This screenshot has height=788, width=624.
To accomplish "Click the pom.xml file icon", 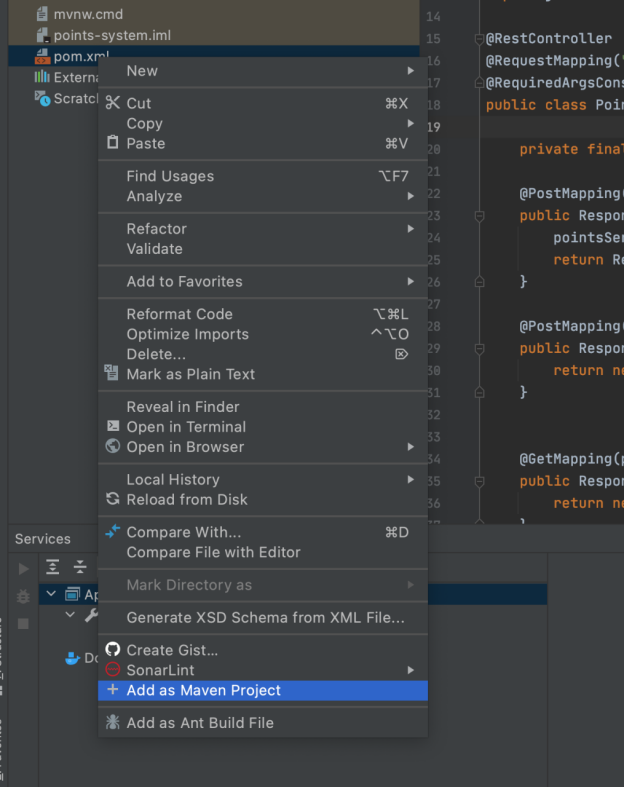I will tap(42, 56).
